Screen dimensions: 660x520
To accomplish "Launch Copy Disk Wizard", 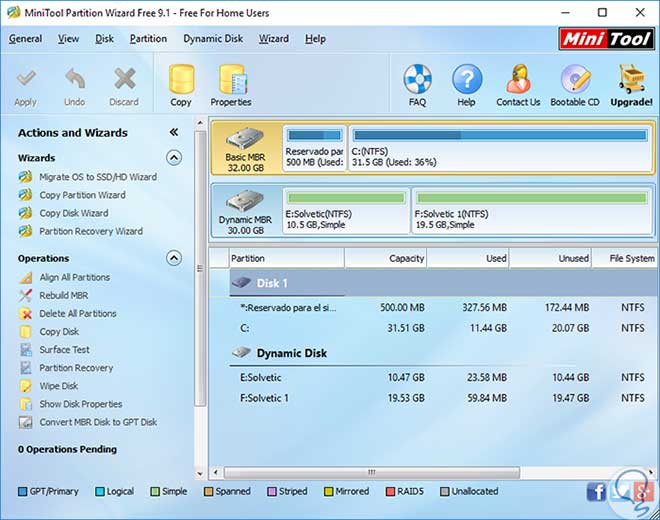I will (74, 213).
